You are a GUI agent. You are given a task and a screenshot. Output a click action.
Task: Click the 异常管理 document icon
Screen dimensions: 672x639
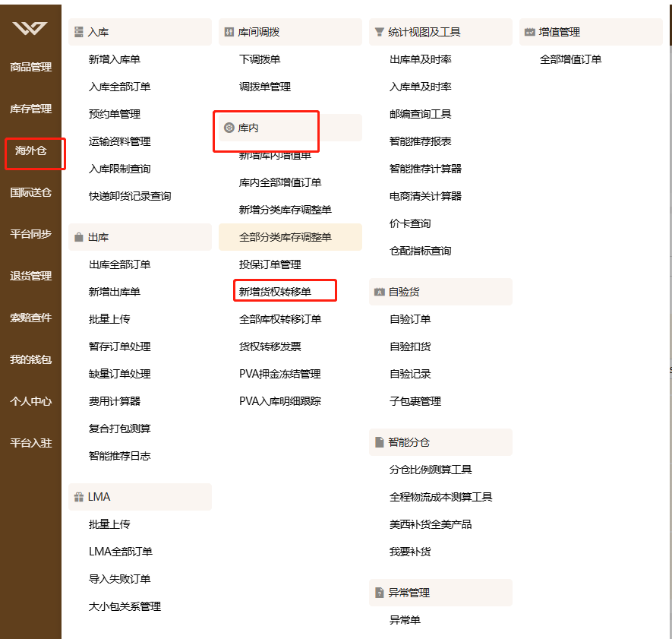point(380,593)
